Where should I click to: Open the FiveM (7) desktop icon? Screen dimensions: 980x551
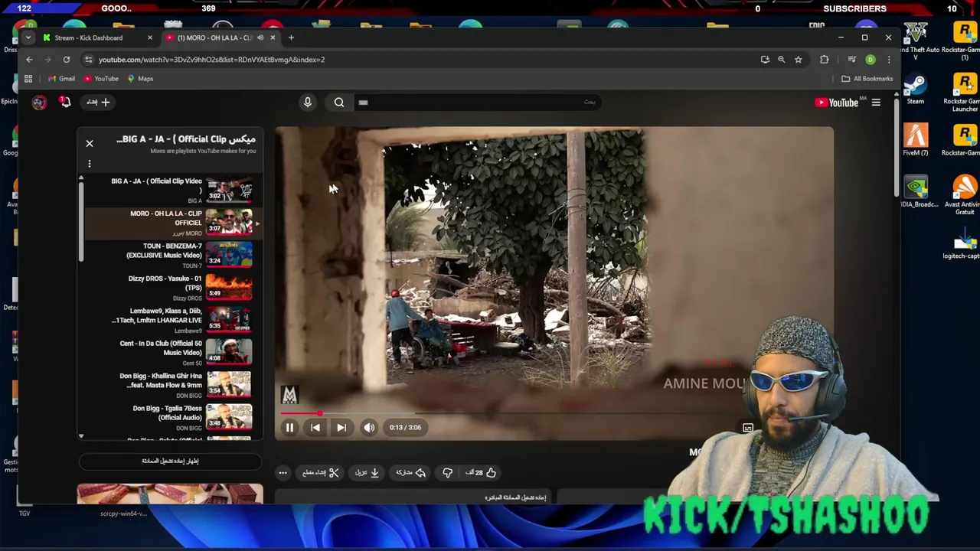pos(916,140)
